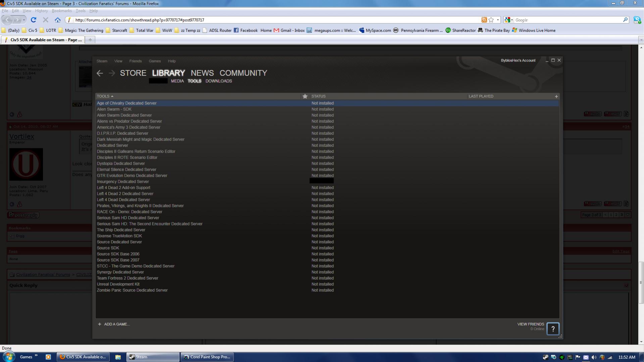Select Alien Swarm - SDK row
The width and height of the screenshot is (644, 362).
pyautogui.click(x=327, y=109)
